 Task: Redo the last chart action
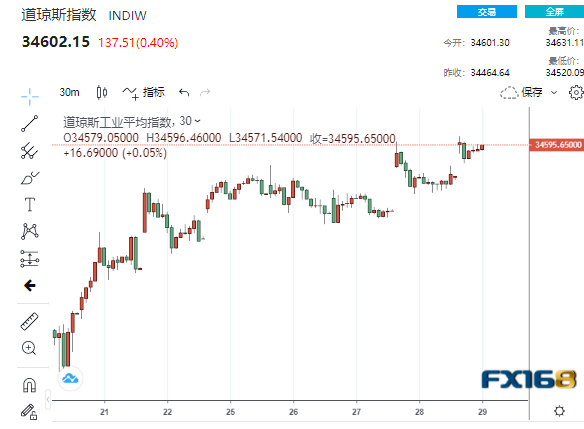point(205,92)
